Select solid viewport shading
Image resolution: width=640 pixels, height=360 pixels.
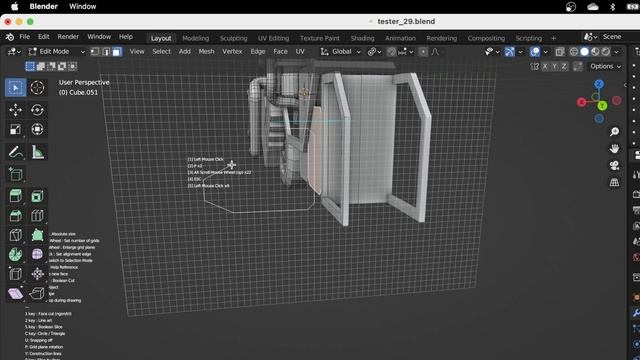[x=584, y=52]
